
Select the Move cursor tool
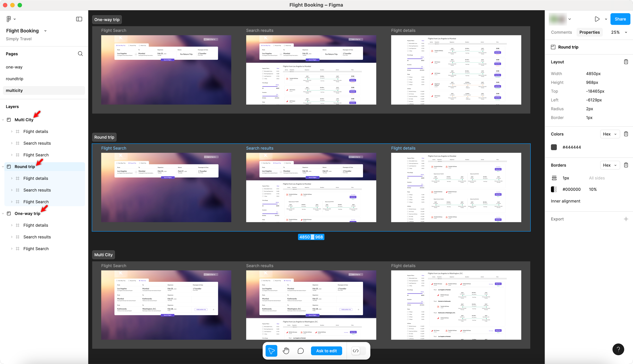271,351
